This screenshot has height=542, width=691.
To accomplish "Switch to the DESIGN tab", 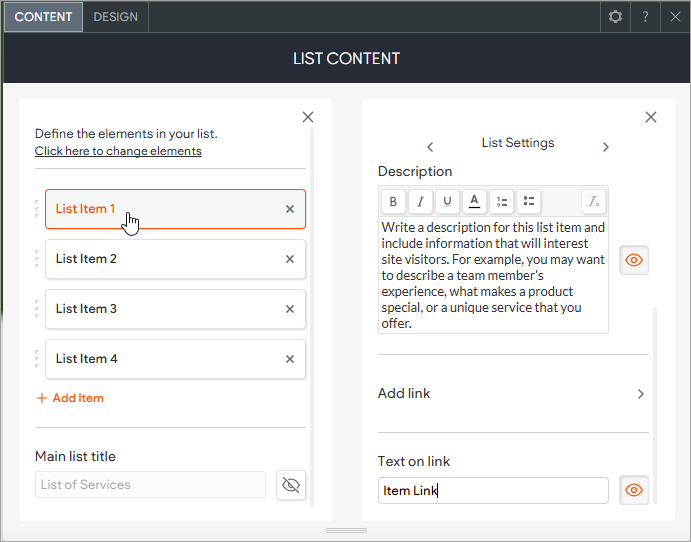I will (x=116, y=17).
